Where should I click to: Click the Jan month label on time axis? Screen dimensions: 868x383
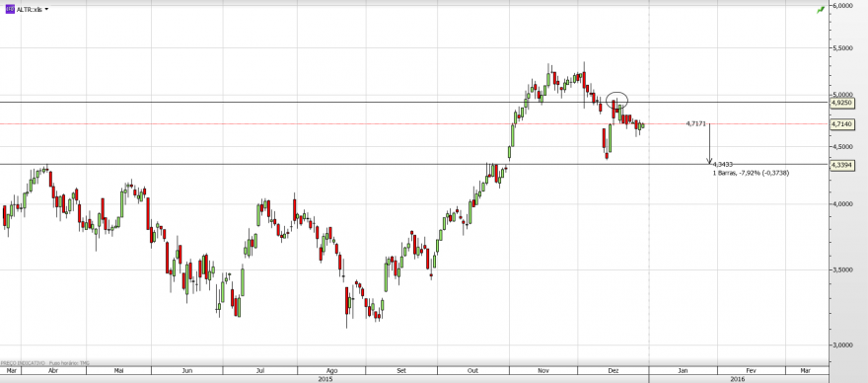[684, 370]
